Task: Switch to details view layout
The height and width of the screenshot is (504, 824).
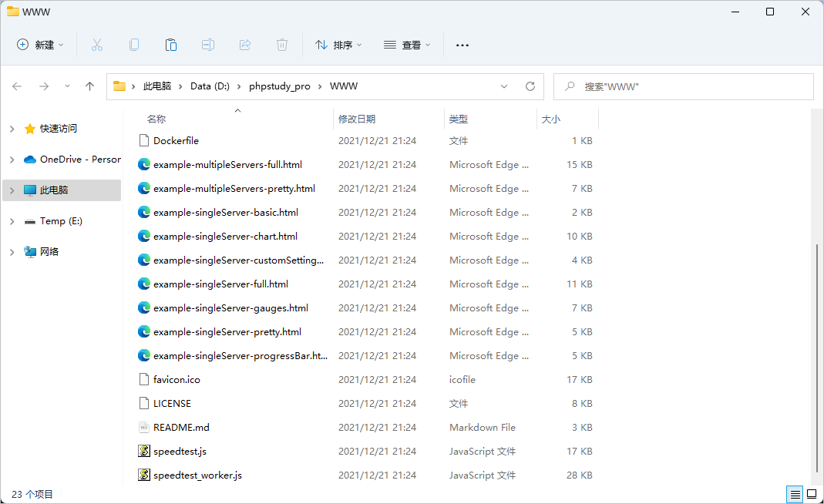Action: (x=794, y=494)
